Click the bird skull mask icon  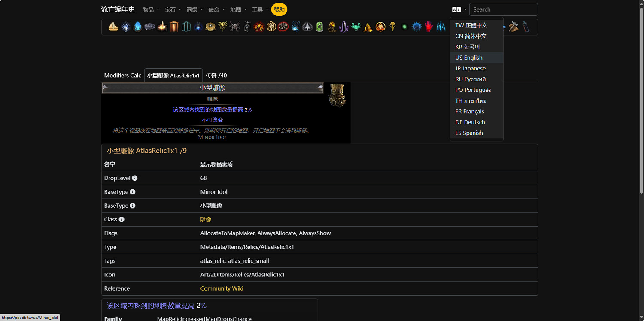[x=392, y=27]
